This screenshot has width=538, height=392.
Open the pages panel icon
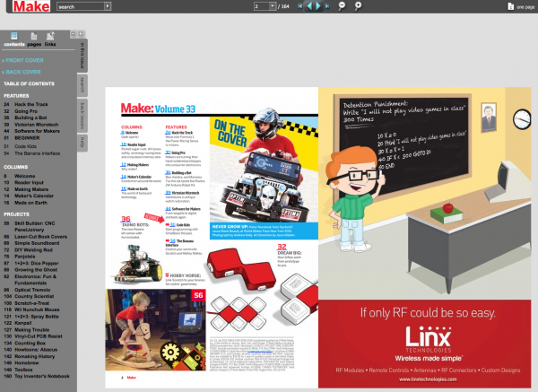point(34,36)
